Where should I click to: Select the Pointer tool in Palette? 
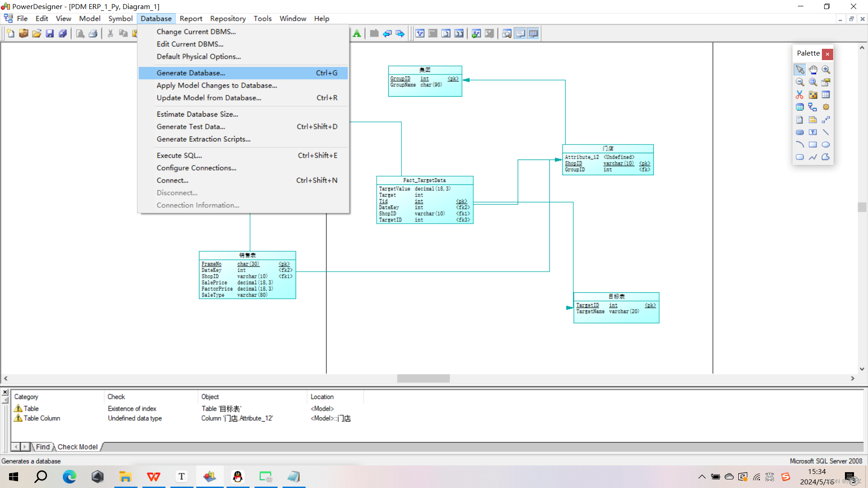800,70
